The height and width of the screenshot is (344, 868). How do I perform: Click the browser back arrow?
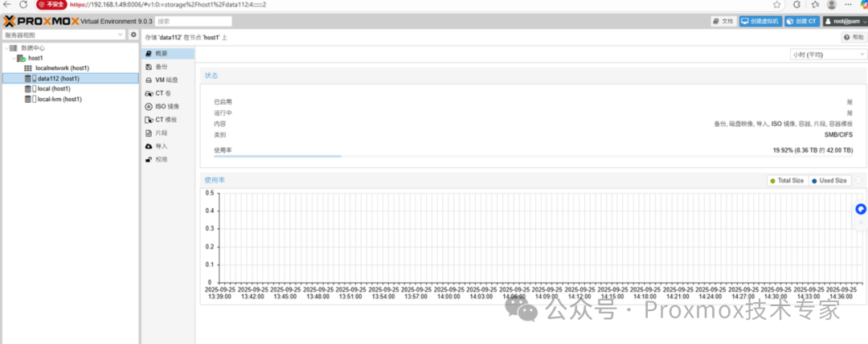click(x=7, y=5)
